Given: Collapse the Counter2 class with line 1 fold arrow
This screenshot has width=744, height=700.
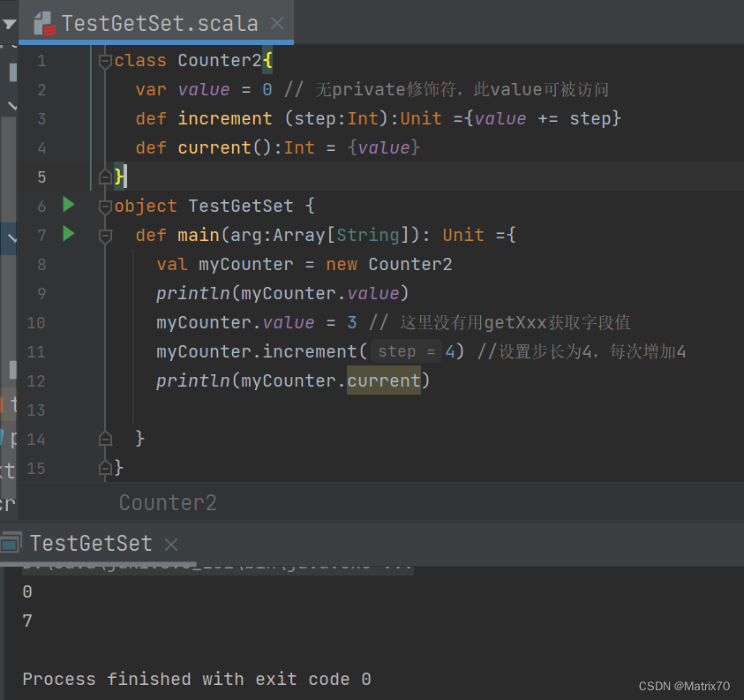Looking at the screenshot, I should 105,60.
